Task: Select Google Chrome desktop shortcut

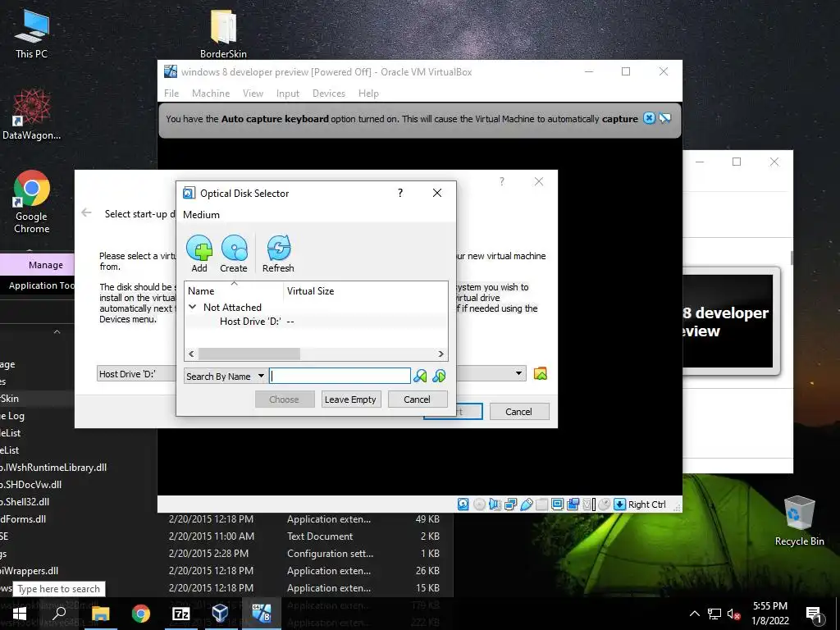Action: point(32,202)
